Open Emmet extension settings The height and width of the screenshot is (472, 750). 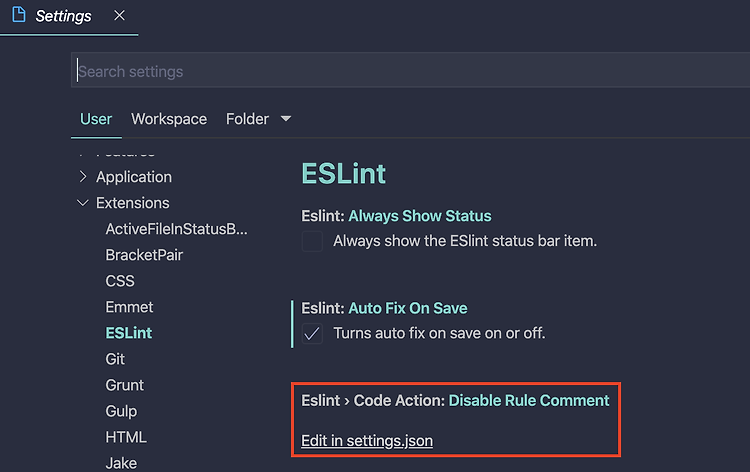[x=129, y=307]
